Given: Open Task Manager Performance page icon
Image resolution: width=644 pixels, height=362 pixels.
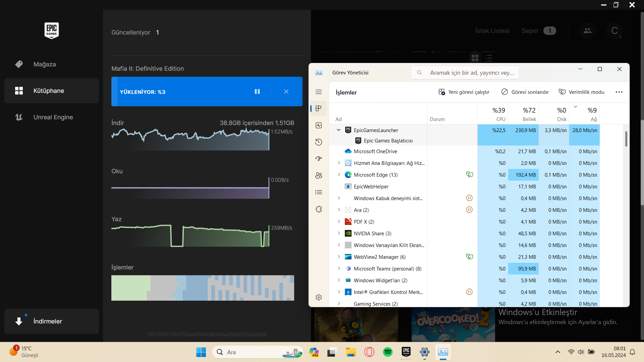Looking at the screenshot, I should pos(319,125).
